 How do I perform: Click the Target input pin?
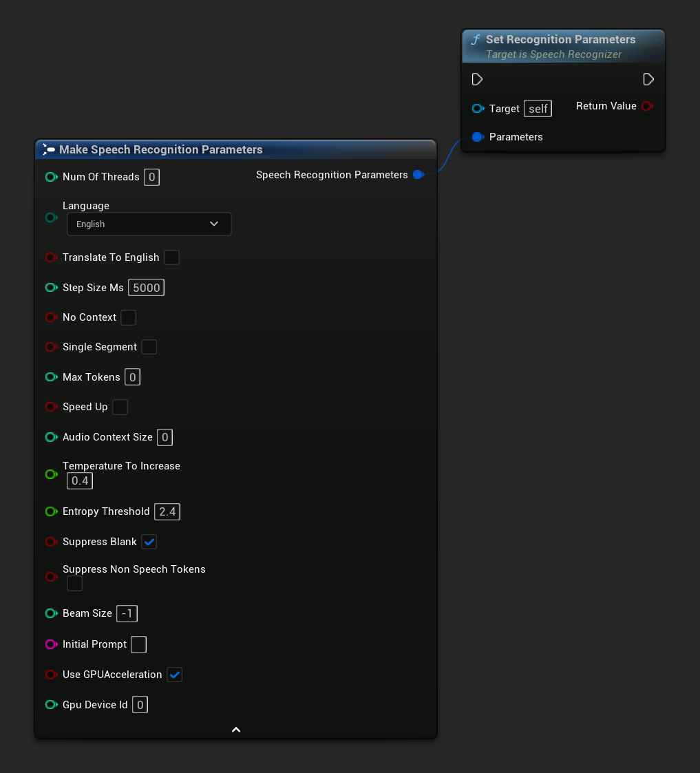click(x=478, y=109)
